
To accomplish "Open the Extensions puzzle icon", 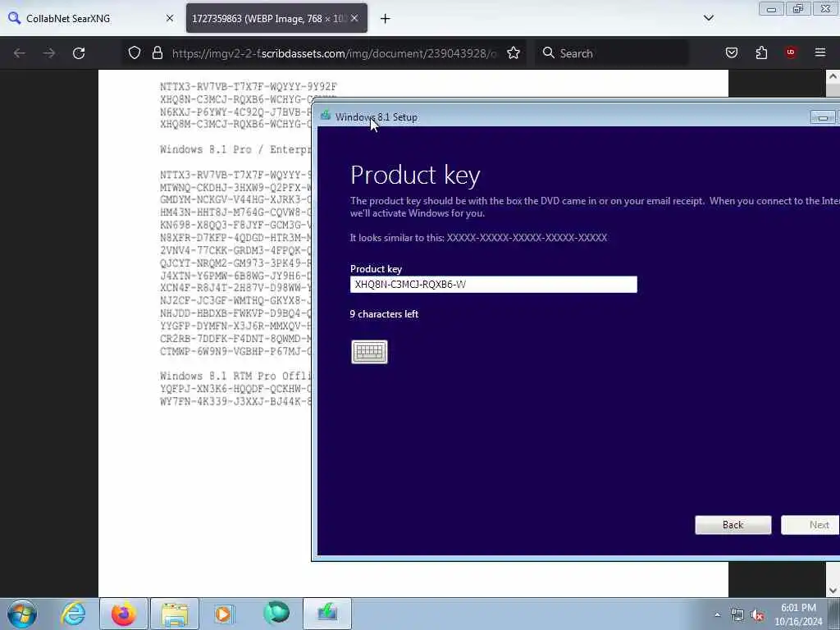I will [761, 52].
